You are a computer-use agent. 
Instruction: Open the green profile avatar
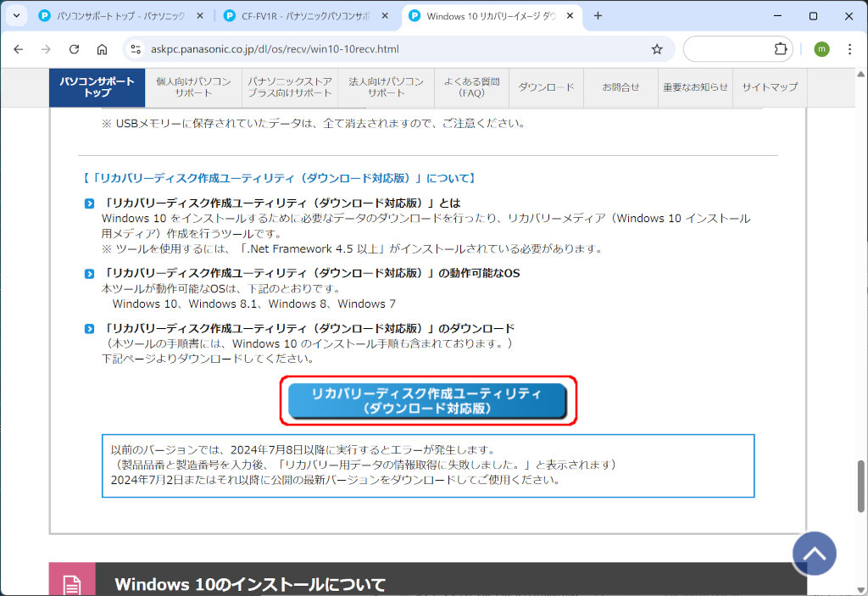pyautogui.click(x=821, y=49)
